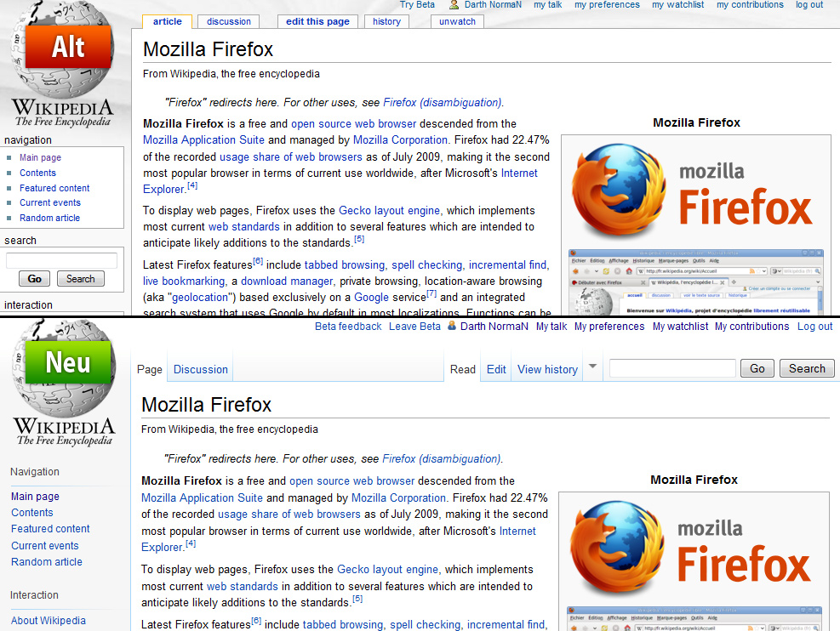Image resolution: width=840 pixels, height=631 pixels.
Task: Click Log out in new skin header
Action: point(814,326)
